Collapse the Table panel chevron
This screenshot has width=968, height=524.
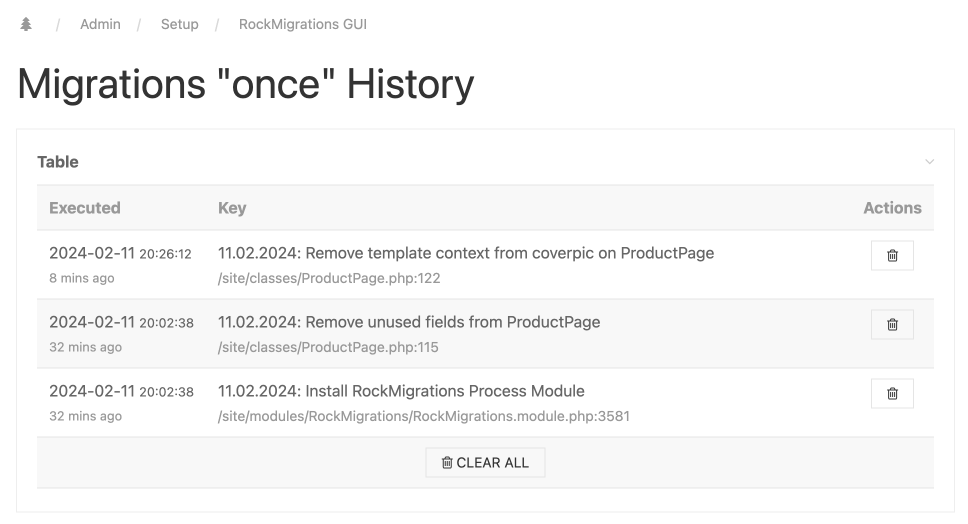point(930,162)
